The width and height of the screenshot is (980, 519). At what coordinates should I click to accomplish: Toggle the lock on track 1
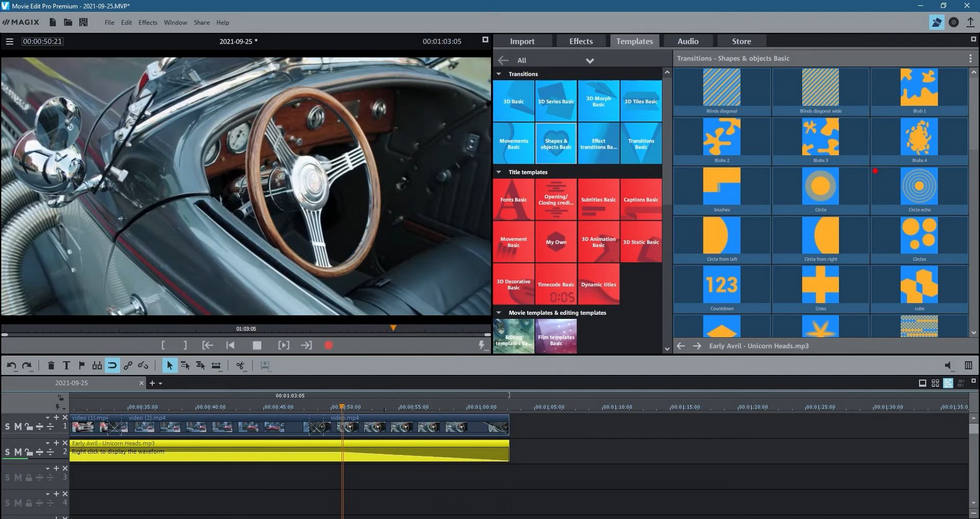[x=29, y=426]
